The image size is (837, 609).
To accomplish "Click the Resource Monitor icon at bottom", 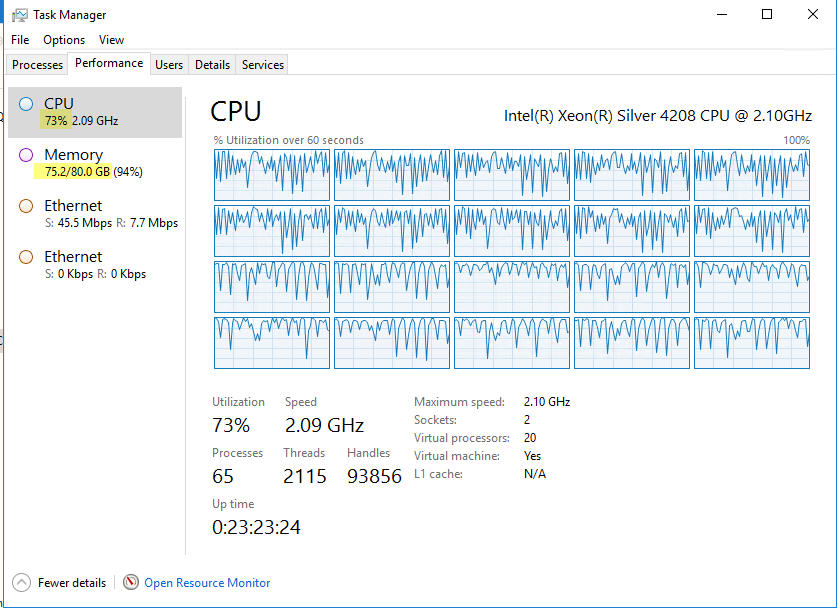I will pyautogui.click(x=131, y=582).
